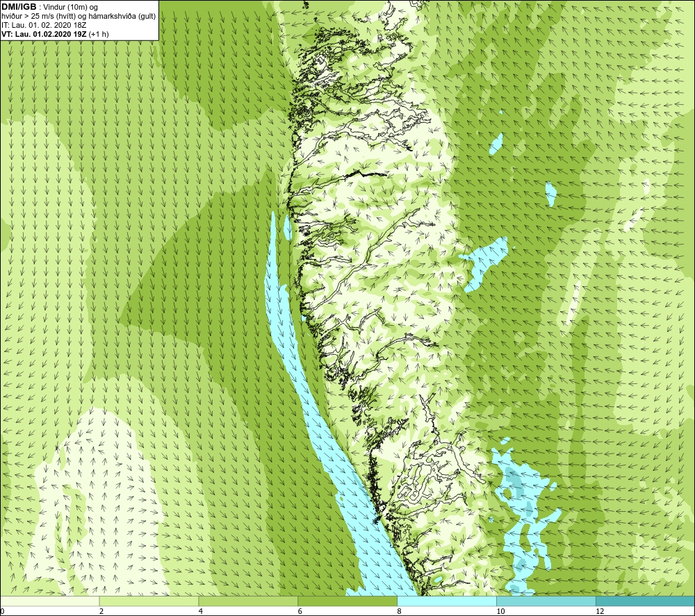Viewport: 695px width, 616px height.
Task: Click the 8–10 m/s light cyan segment
Action: [447, 601]
